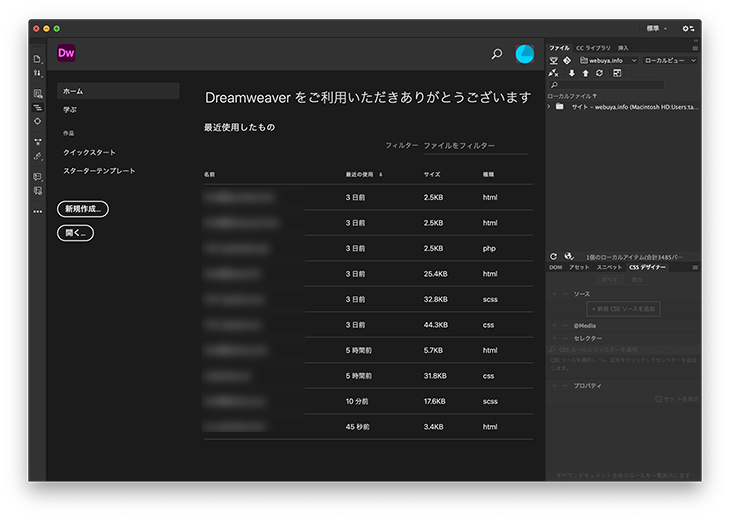Select ホーム in the sidebar
This screenshot has width=730, height=519.
[118, 91]
